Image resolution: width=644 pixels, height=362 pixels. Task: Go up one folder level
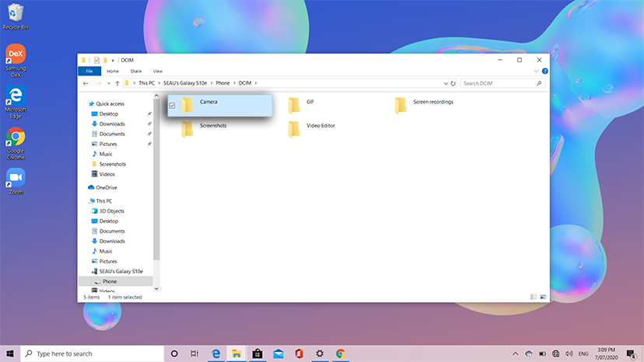click(x=117, y=83)
